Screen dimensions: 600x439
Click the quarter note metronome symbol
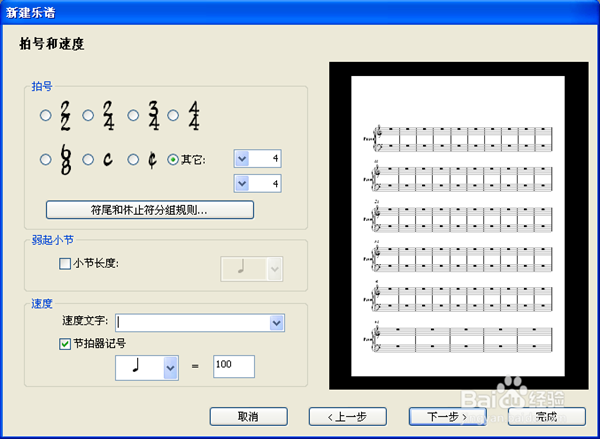coord(135,366)
